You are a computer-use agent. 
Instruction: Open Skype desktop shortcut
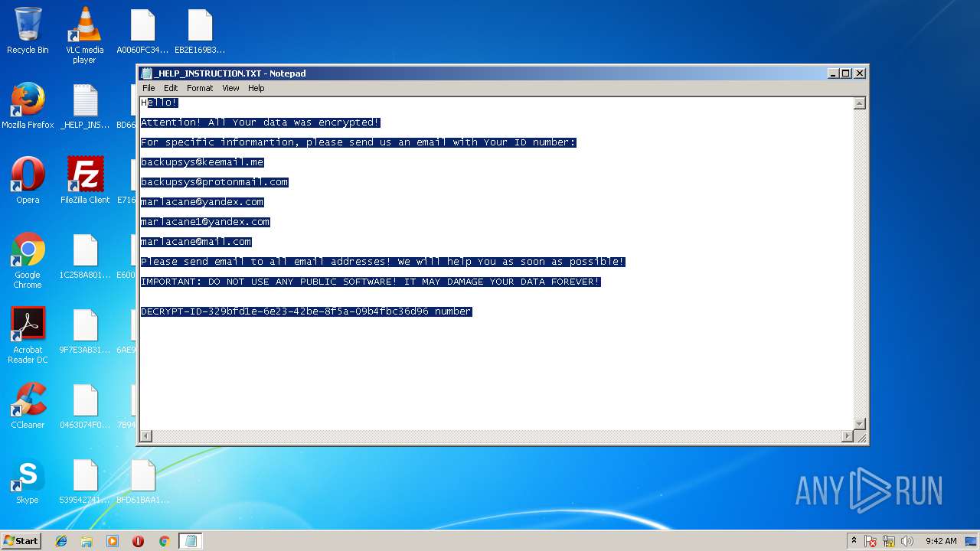pos(28,481)
